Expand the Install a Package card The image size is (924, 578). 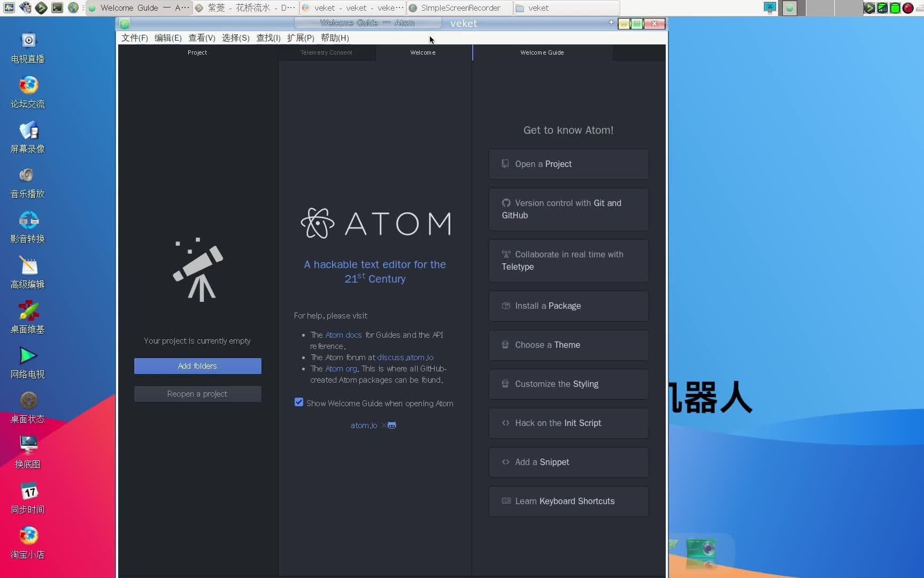(568, 306)
